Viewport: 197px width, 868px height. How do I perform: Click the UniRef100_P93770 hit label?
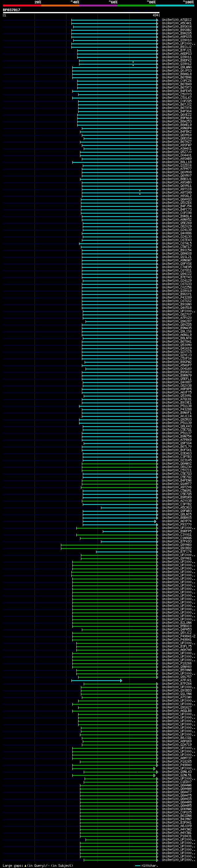tap(177, 525)
